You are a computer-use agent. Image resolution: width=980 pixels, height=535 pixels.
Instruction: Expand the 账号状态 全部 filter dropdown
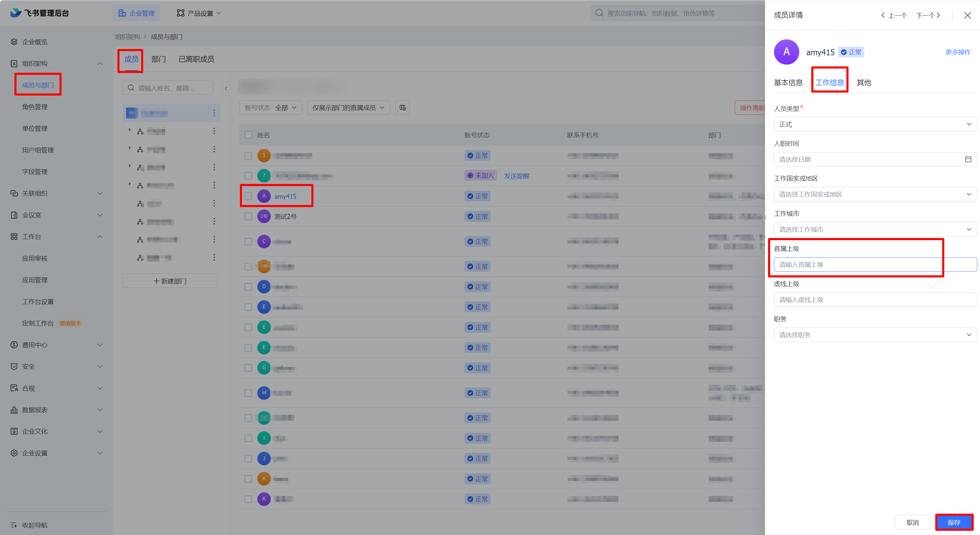coord(271,108)
